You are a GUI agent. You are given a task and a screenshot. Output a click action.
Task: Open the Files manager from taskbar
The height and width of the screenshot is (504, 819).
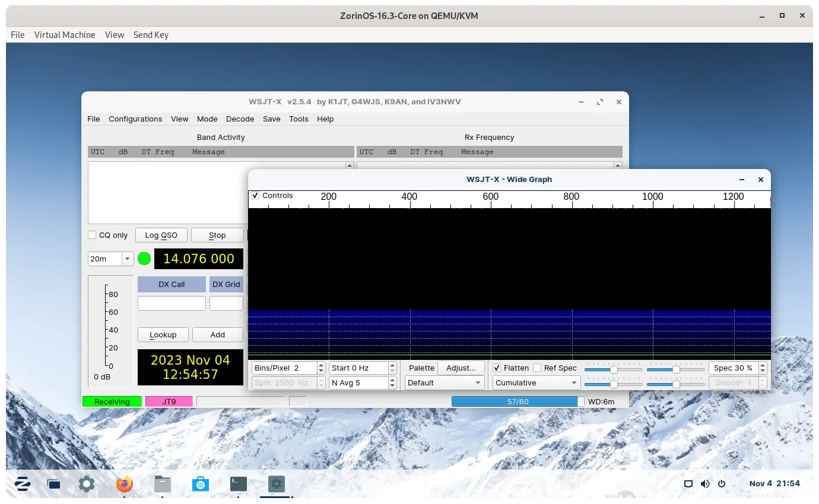163,484
